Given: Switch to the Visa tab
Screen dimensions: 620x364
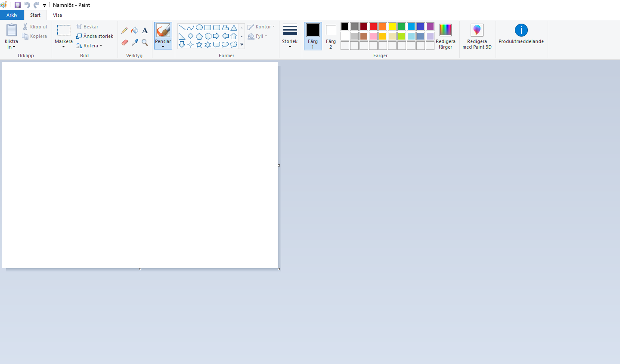Looking at the screenshot, I should click(x=57, y=15).
